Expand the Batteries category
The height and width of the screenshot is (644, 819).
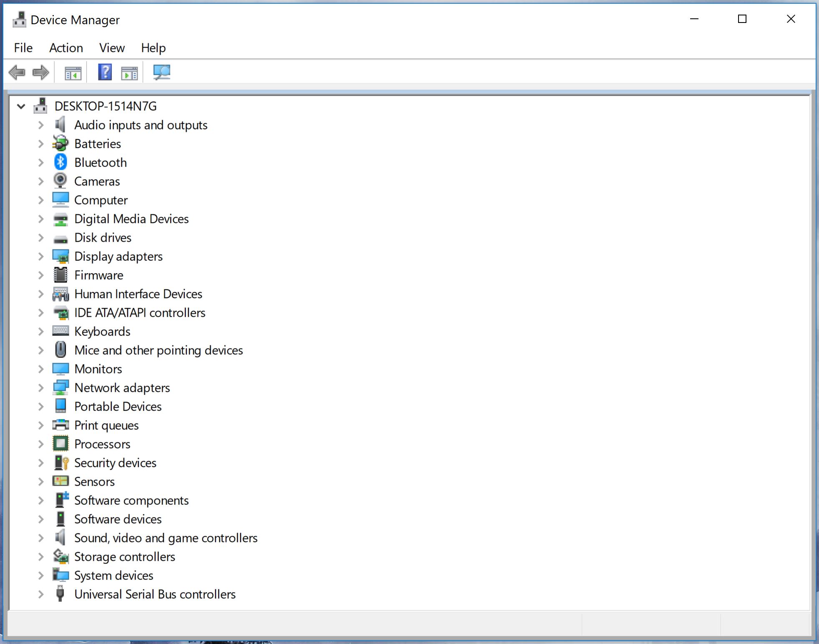(41, 143)
